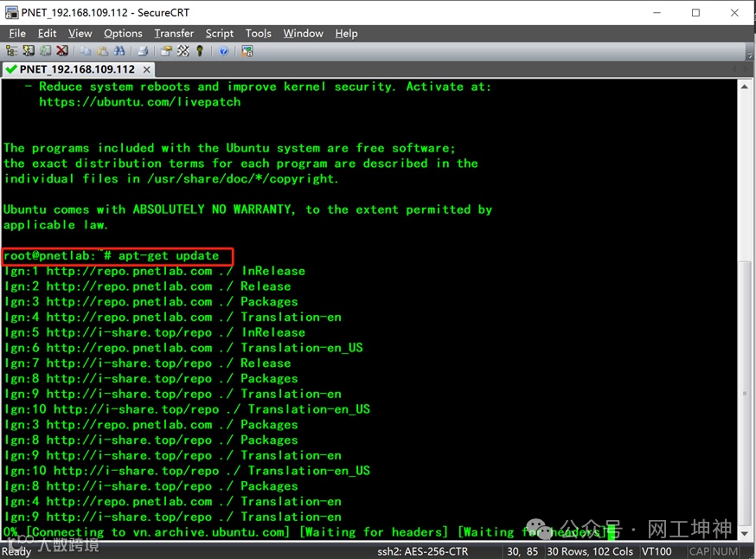The image size is (756, 559).
Task: Launch SecureFX from the toolbar icon
Action: [247, 51]
